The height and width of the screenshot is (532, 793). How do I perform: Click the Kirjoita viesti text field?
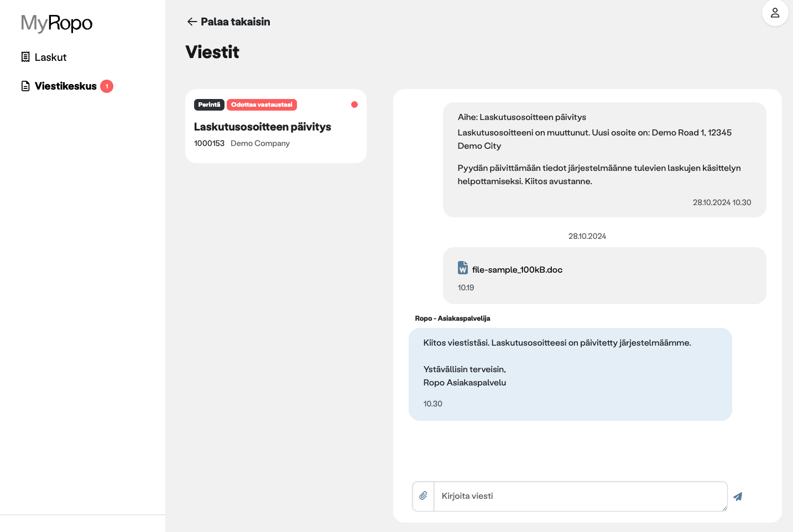[x=580, y=496]
